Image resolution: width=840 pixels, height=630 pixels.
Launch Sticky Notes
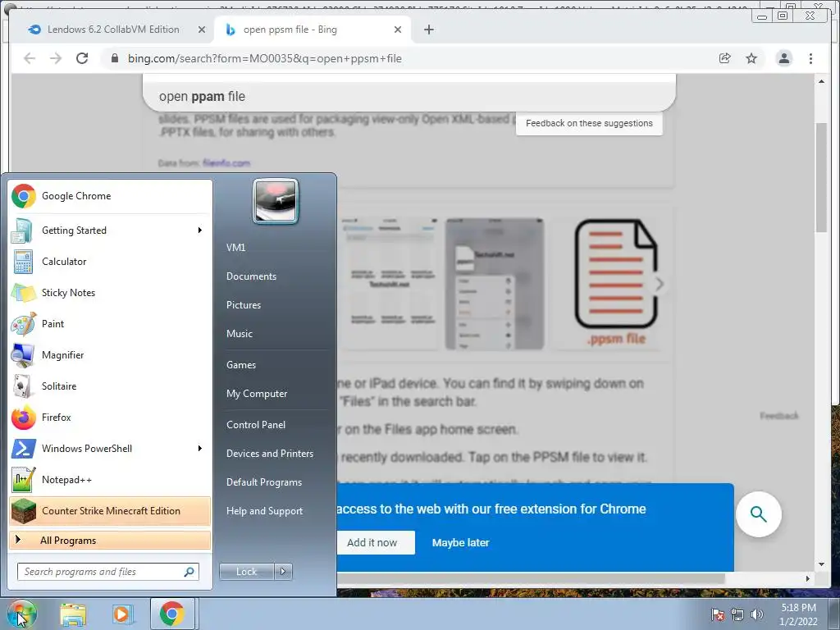click(x=110, y=293)
